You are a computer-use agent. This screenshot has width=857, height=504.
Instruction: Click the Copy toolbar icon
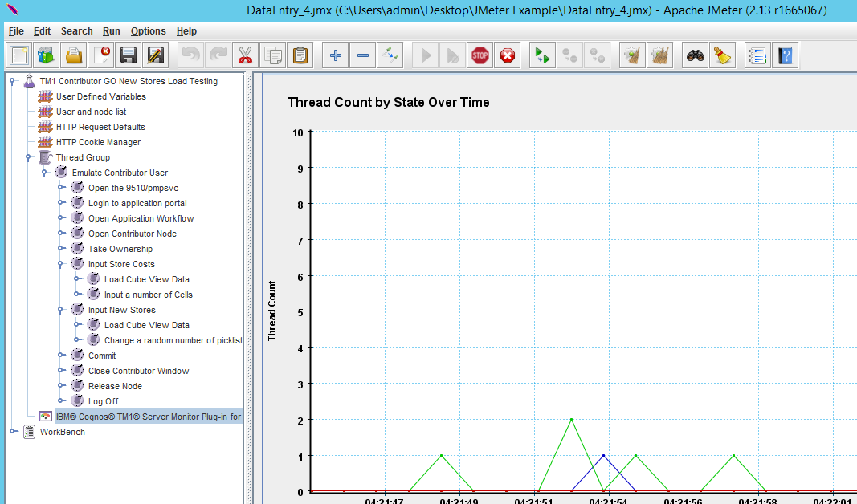point(273,55)
